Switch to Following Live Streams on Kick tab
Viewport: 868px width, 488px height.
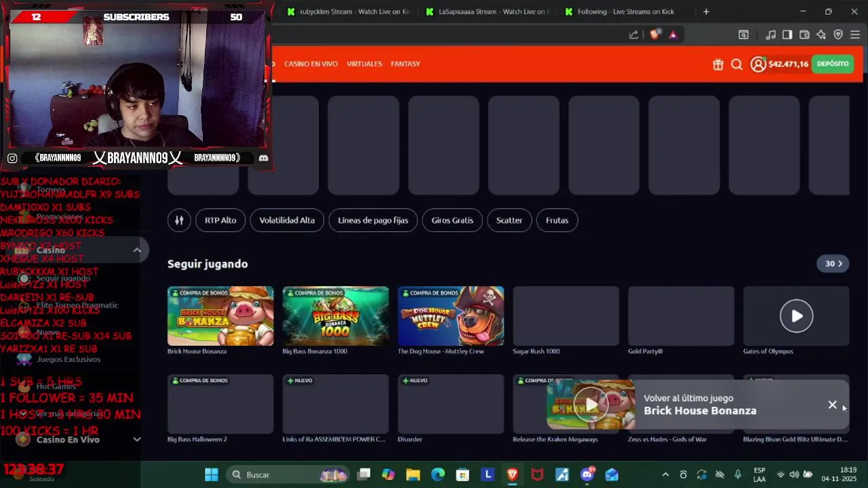tap(627, 12)
